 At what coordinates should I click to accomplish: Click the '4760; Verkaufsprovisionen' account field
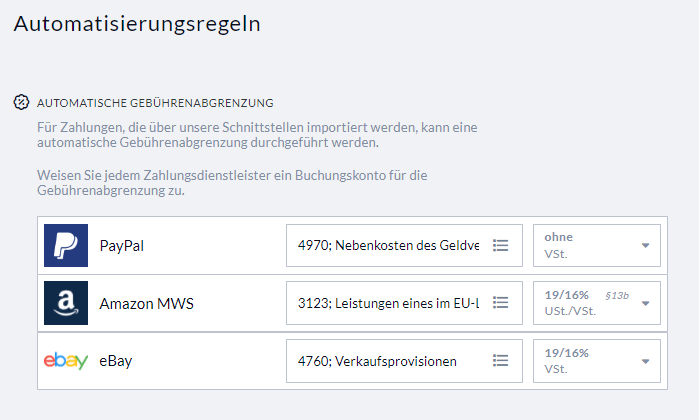tap(378, 361)
